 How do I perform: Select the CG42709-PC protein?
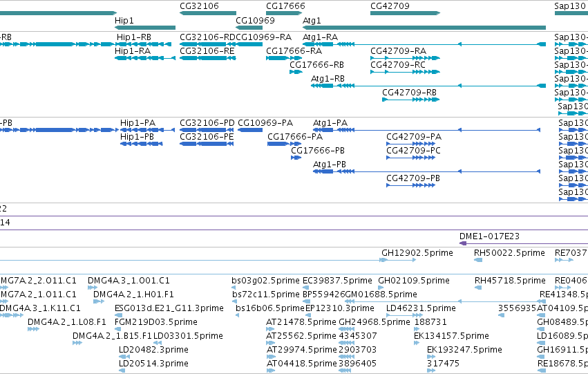(x=410, y=158)
